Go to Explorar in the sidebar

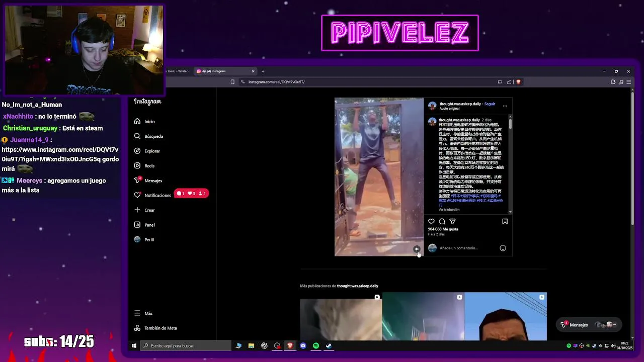click(147, 151)
